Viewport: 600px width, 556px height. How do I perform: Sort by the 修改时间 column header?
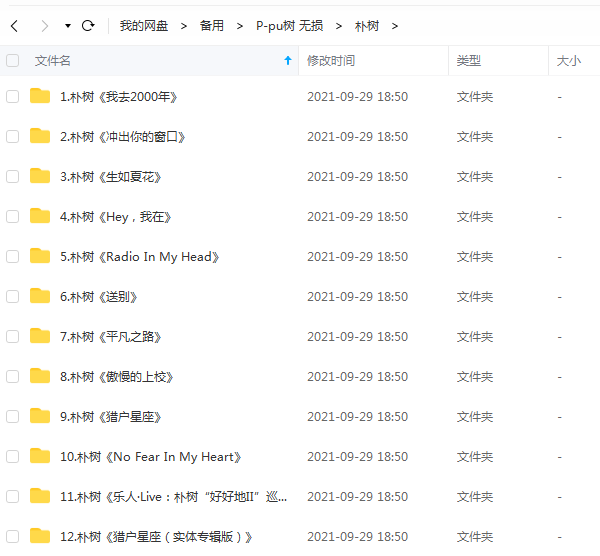click(x=331, y=61)
